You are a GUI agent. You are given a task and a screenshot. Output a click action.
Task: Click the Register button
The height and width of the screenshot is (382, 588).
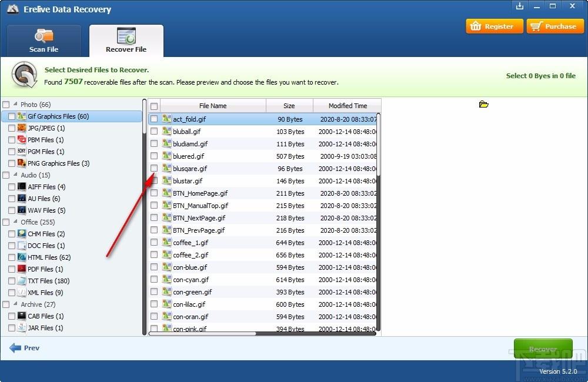point(495,26)
